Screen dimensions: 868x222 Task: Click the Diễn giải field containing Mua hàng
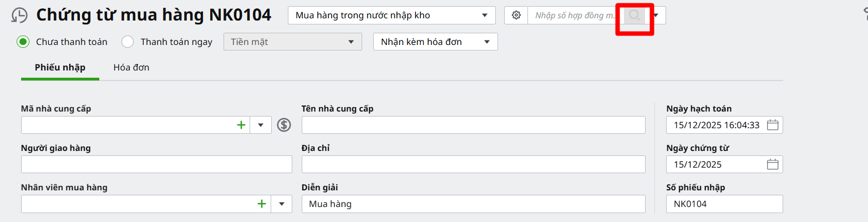pos(473,204)
